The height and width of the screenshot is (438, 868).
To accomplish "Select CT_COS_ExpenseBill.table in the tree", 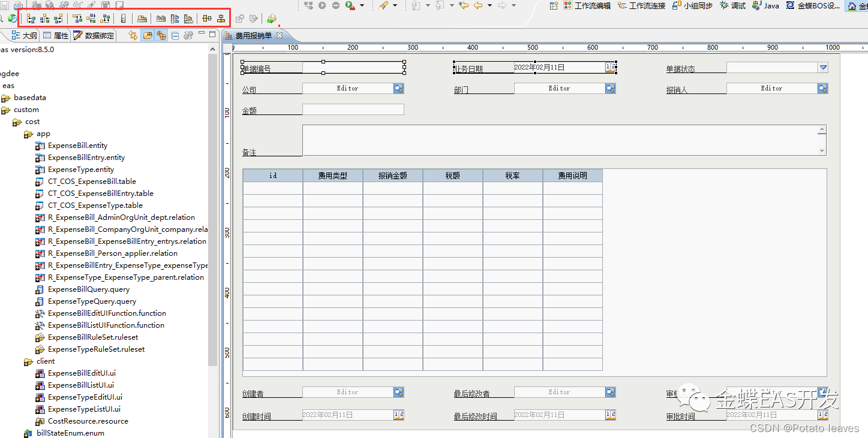I will (x=92, y=182).
